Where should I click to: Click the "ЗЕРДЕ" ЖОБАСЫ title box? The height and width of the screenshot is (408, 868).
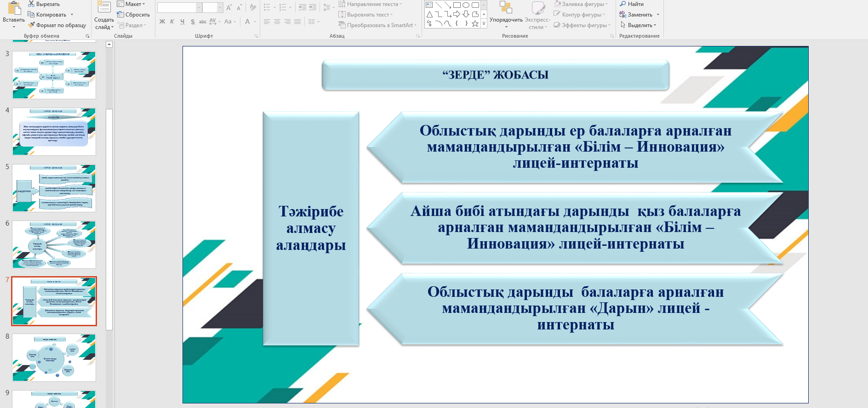[x=495, y=75]
